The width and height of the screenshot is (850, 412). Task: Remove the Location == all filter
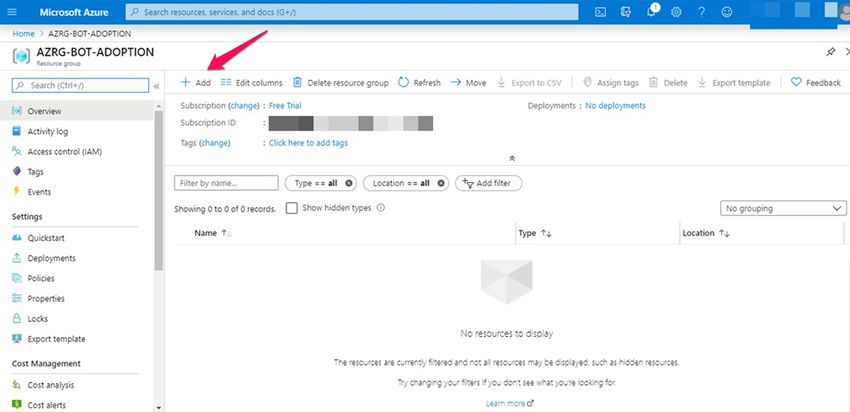pyautogui.click(x=441, y=183)
